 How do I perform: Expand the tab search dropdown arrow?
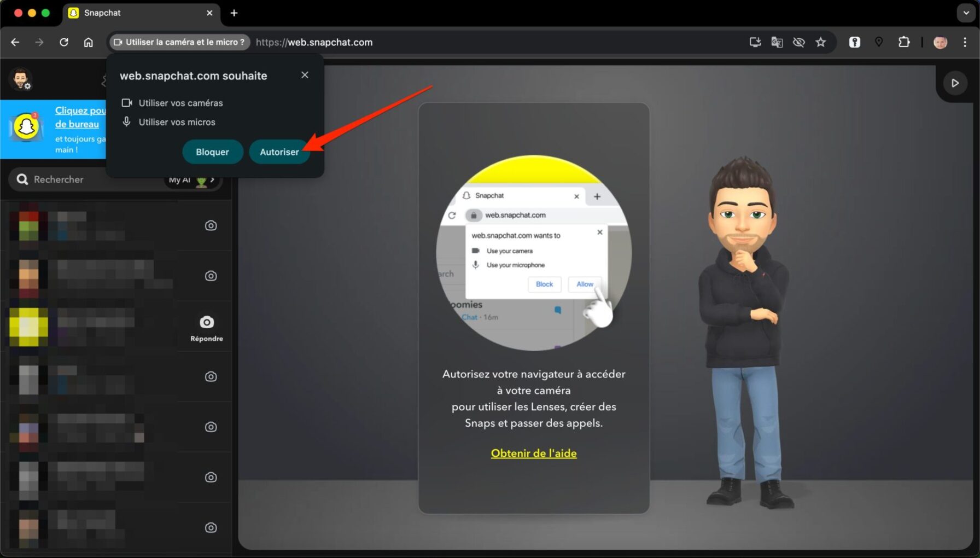966,13
